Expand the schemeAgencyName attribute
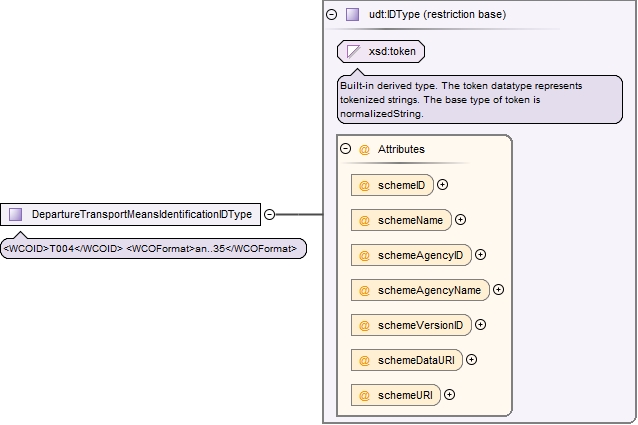Viewport: 638px width, 425px height. pos(498,290)
